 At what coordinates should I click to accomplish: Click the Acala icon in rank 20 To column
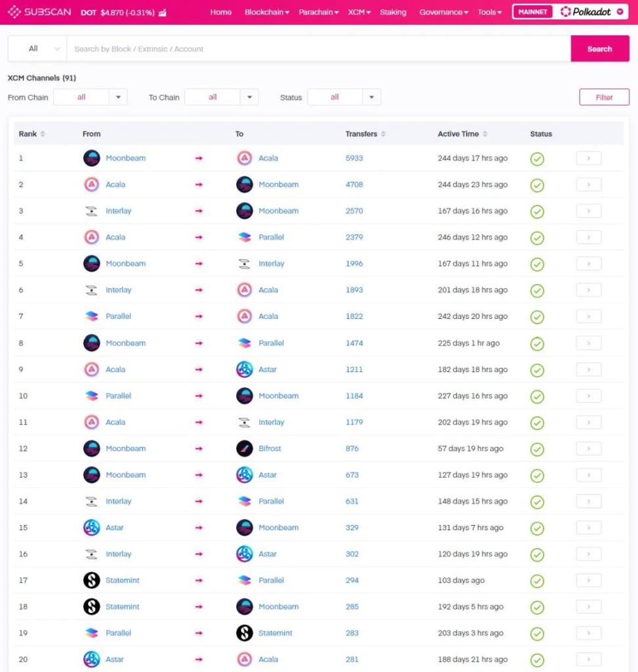(x=244, y=660)
